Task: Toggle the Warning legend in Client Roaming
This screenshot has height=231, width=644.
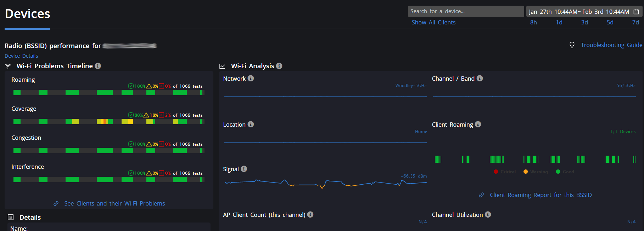Action: (536, 172)
